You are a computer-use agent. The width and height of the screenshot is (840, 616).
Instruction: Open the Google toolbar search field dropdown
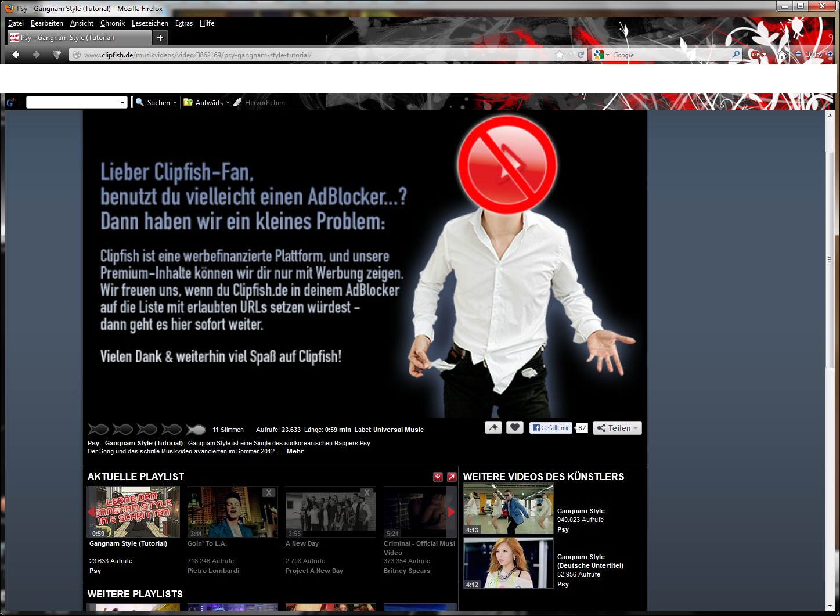(122, 103)
